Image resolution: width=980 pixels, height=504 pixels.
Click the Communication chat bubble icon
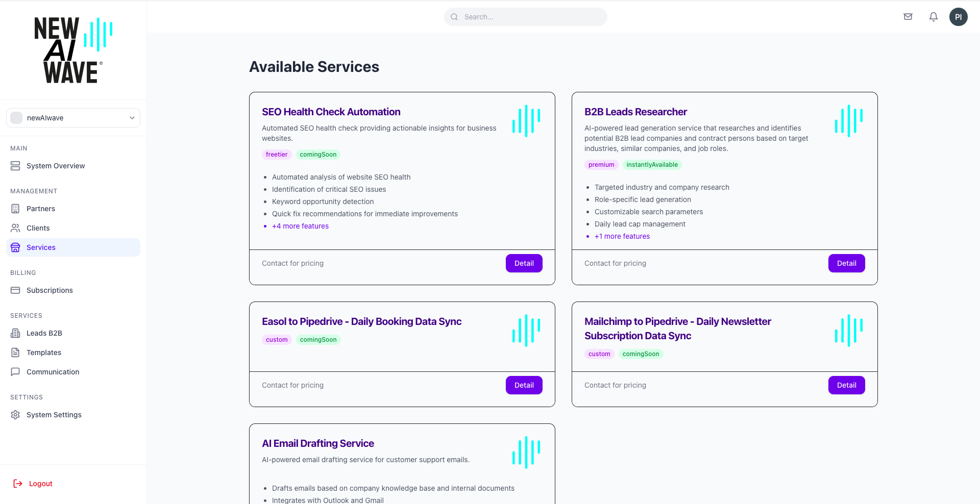tap(15, 372)
